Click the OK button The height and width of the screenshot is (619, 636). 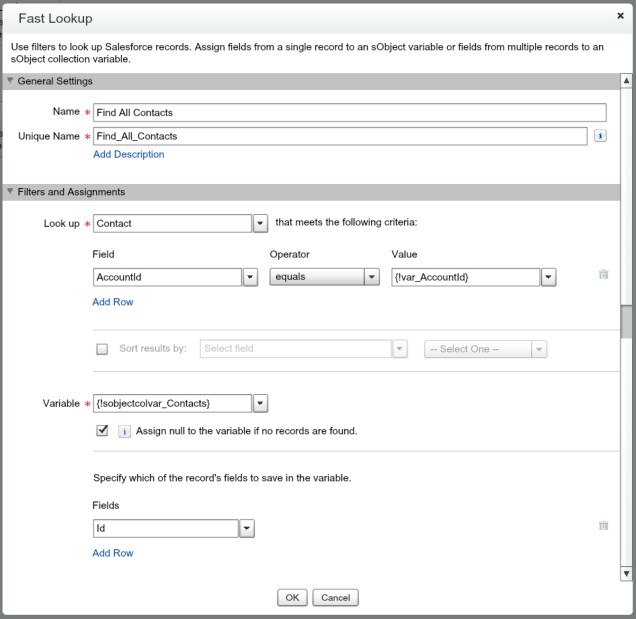[291, 597]
